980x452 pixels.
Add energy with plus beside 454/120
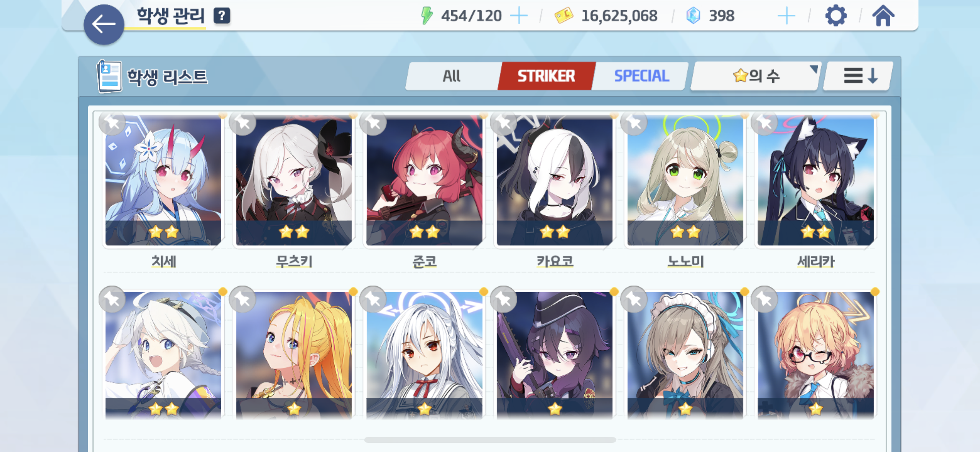tap(519, 16)
